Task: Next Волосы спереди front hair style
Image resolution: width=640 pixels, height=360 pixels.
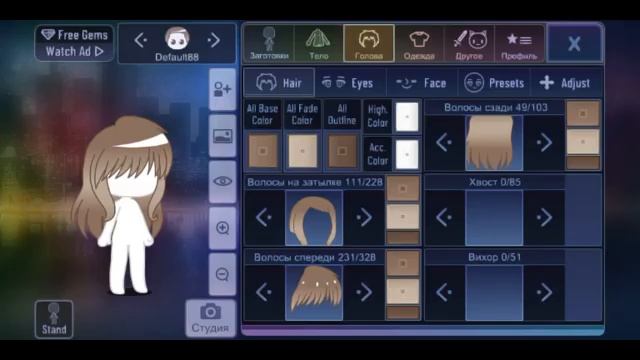Action: pyautogui.click(x=364, y=292)
